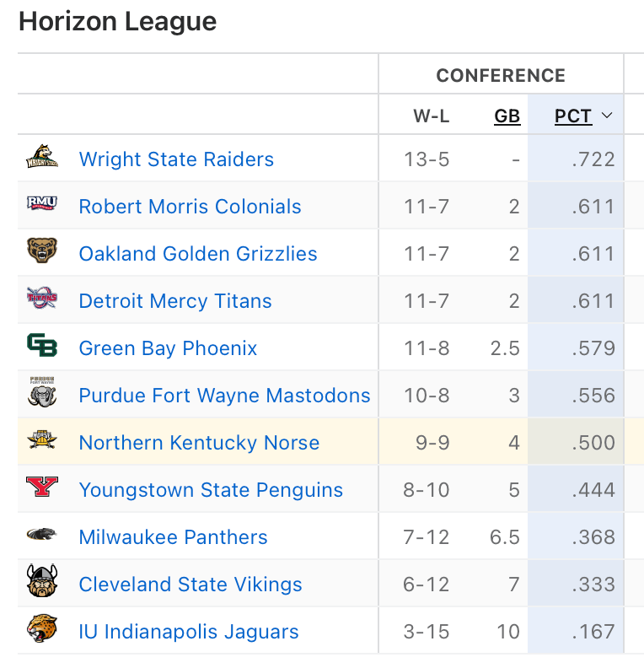
Task: Click the Robert Morris Colonials RMU logo
Action: pyautogui.click(x=42, y=205)
